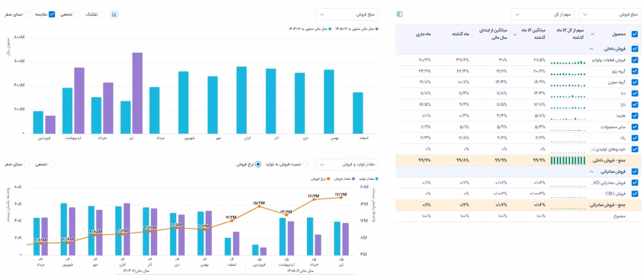Collapse the فروش داخلی group
The width and height of the screenshot is (644, 275).
pyautogui.click(x=591, y=49)
